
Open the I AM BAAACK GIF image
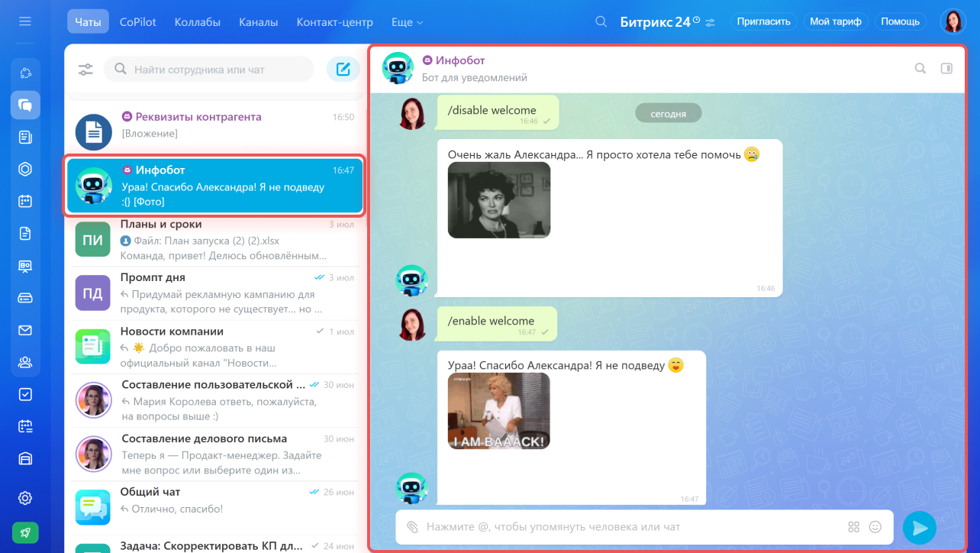[x=499, y=411]
